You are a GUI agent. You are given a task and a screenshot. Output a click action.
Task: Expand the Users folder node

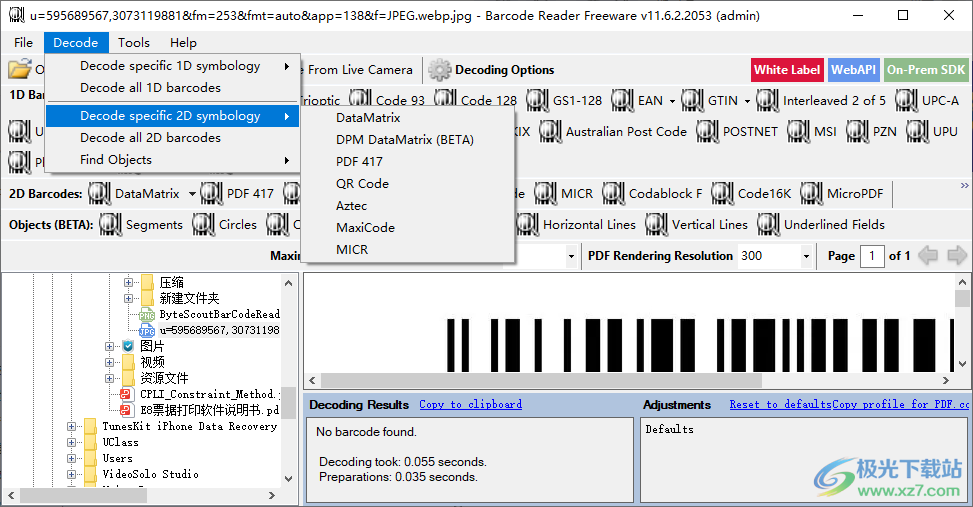pos(71,459)
